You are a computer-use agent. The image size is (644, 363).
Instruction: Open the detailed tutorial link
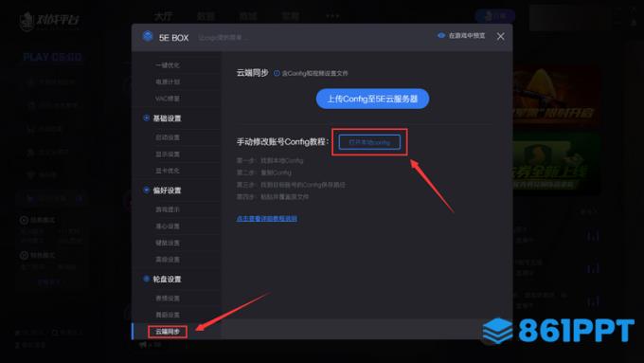[x=266, y=218]
